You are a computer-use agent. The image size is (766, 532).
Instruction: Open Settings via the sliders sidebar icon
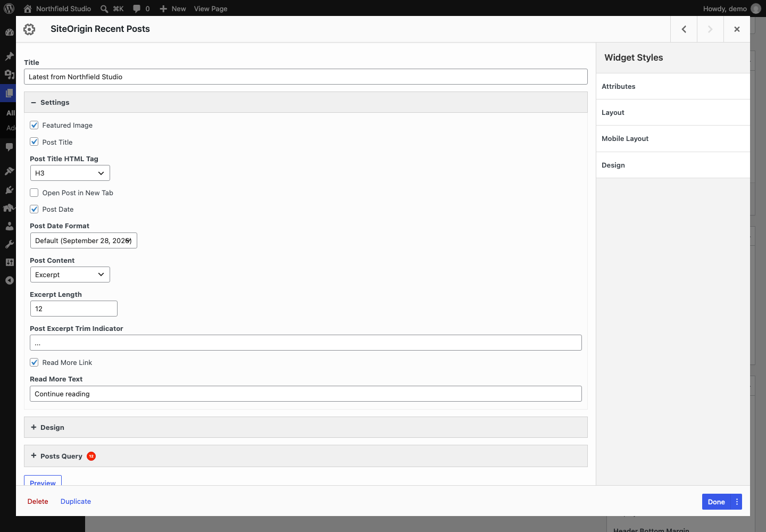9,262
